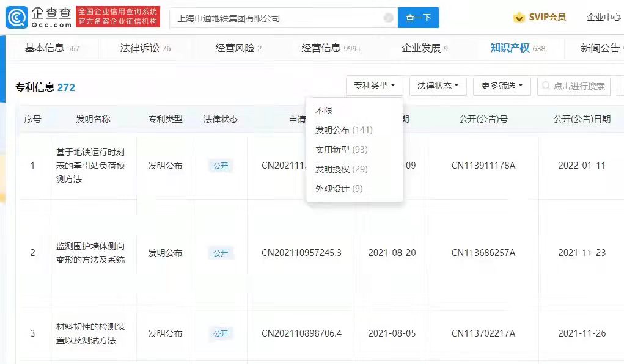Click the 专利类型 column header
The image size is (624, 364).
pos(165,119)
